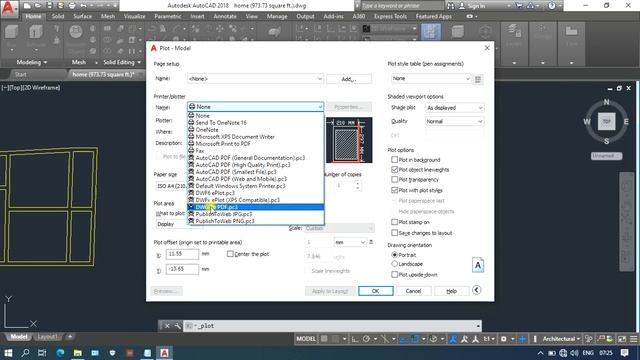Edit plot style table icon
Screen dimensions: 640x360
[x=478, y=79]
